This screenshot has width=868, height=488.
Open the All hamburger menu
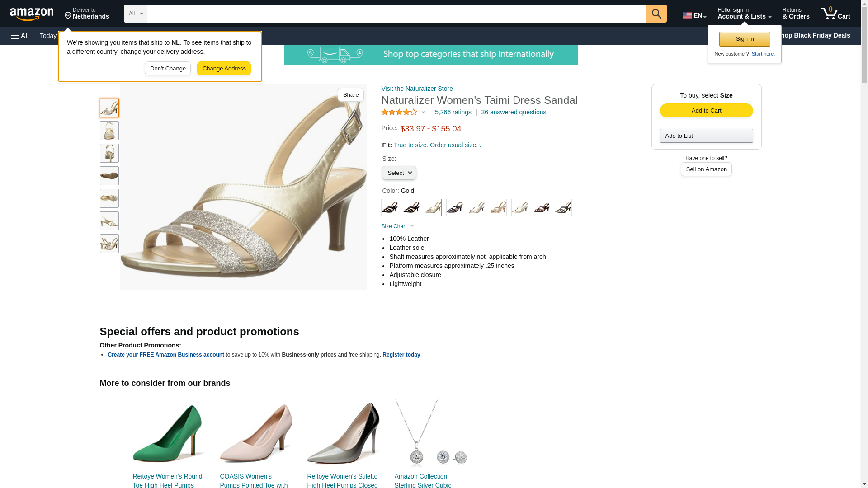[x=20, y=36]
